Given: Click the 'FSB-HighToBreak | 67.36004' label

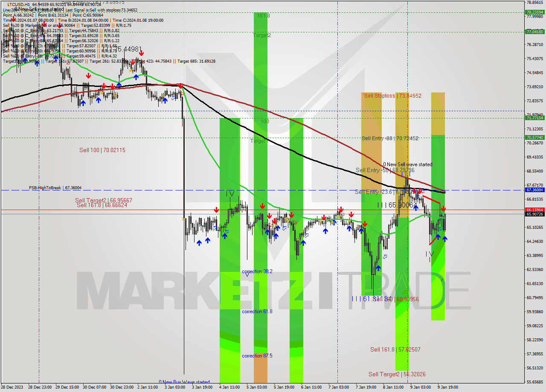Looking at the screenshot, I should coord(55,187).
